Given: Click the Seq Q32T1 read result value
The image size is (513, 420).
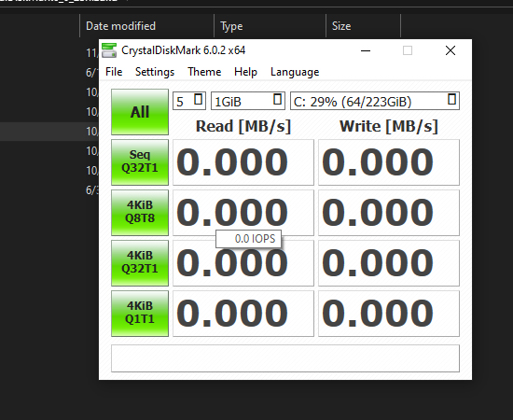Looking at the screenshot, I should point(243,162).
